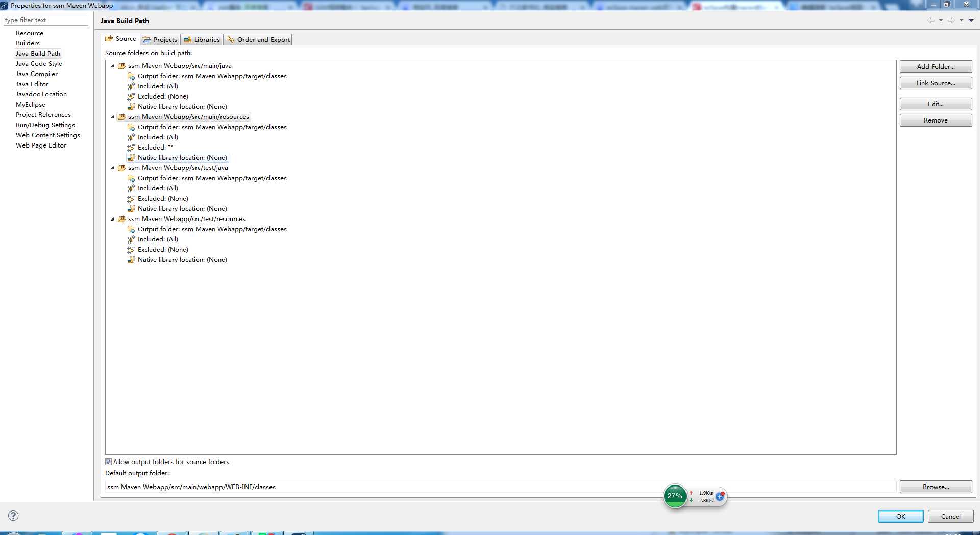This screenshot has height=535, width=980.
Task: Switch to the Source tab
Action: [121, 39]
